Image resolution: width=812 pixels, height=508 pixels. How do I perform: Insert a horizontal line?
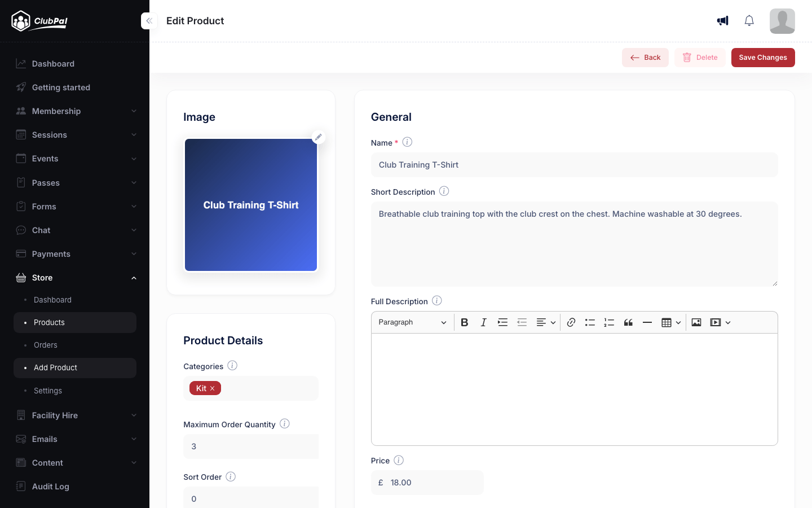(647, 322)
